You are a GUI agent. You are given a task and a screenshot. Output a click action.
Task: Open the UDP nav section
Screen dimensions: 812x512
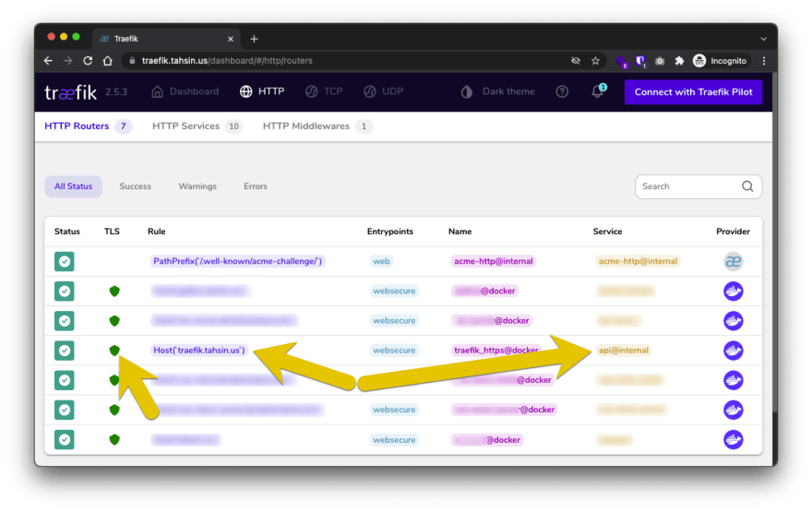tap(383, 91)
